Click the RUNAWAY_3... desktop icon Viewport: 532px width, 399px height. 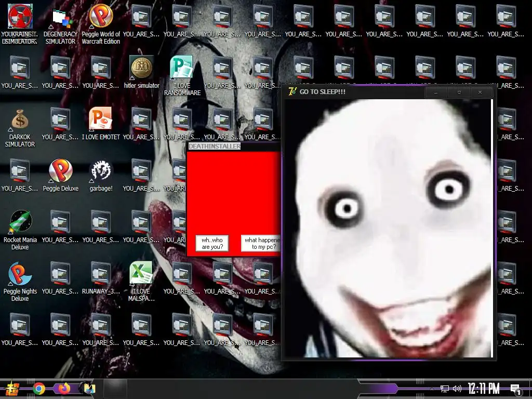101,278
